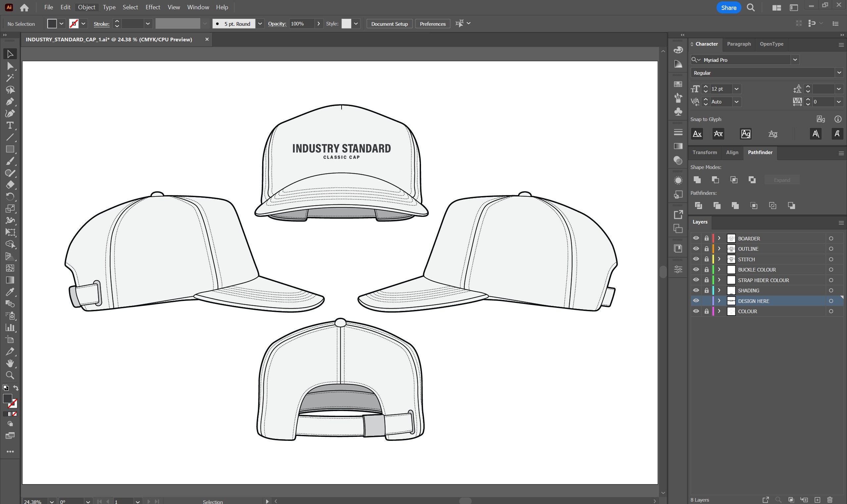The width and height of the screenshot is (847, 504).
Task: Choose the Unite shape mode in Pathfinder
Action: [x=697, y=180]
